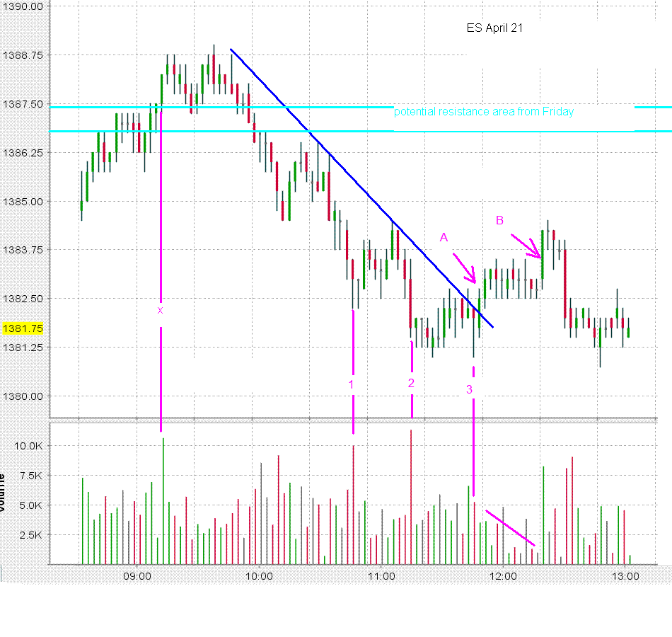
Task: Select the blue descending trendline
Action: click(361, 188)
